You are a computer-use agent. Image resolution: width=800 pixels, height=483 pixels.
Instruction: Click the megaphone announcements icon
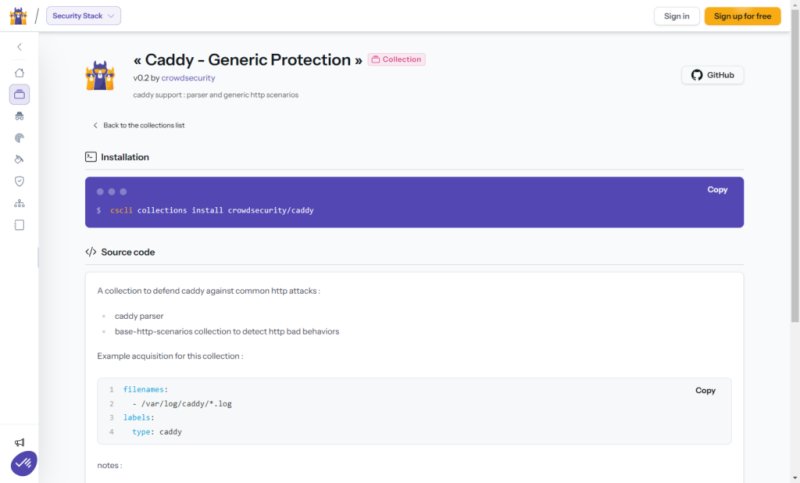[19, 442]
